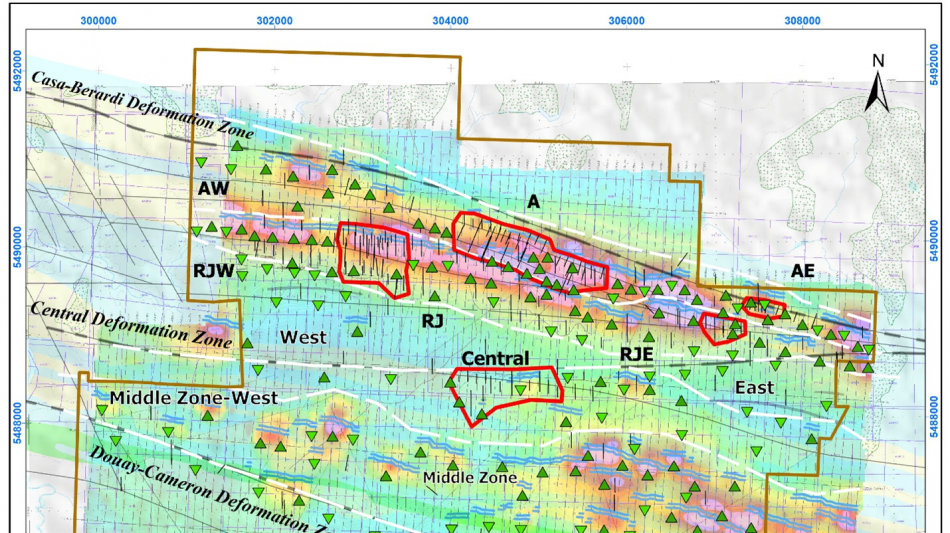Screen dimensions: 950x533
Task: Select the East area label
Action: tap(755, 387)
